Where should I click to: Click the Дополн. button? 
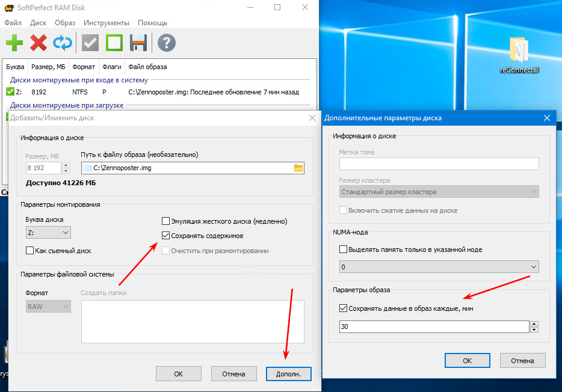pyautogui.click(x=289, y=374)
